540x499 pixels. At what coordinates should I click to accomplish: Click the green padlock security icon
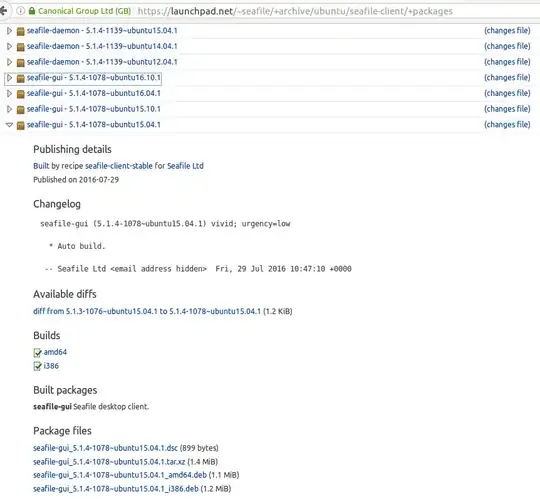[x=32, y=11]
